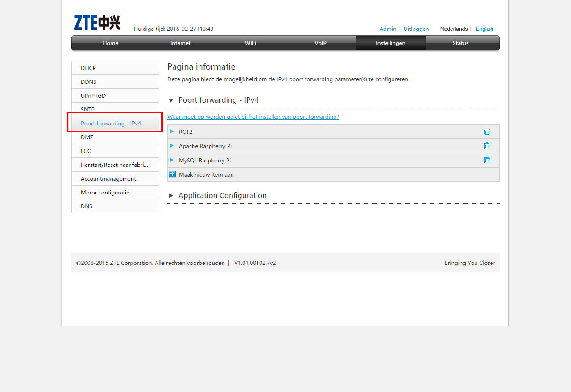Select UPnP IGD sidebar item

[x=115, y=95]
